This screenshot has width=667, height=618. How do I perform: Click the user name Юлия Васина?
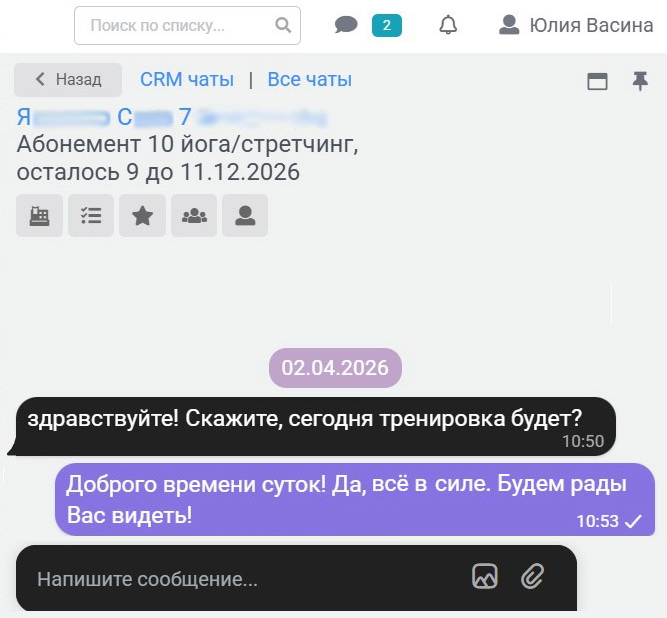pos(591,25)
